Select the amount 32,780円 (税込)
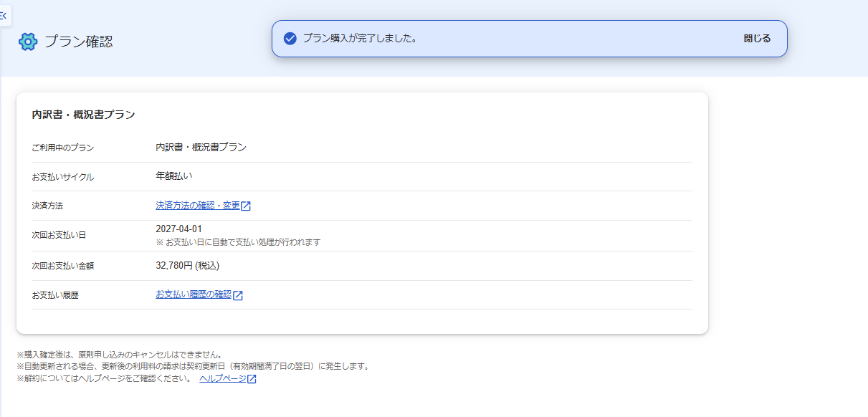Viewport: 868px width, 417px height. [x=187, y=265]
